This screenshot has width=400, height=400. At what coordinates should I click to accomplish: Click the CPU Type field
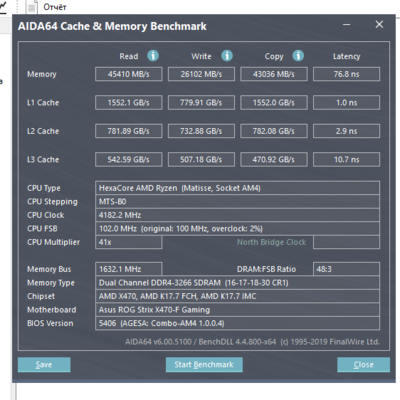(237, 188)
